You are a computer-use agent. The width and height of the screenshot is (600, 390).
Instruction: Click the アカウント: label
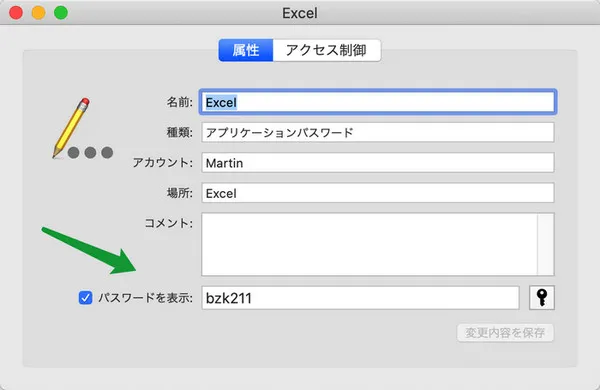[163, 162]
